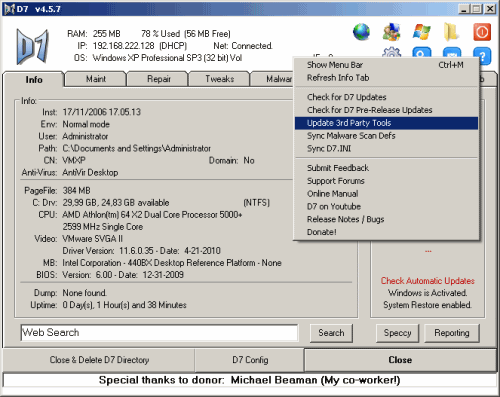Click the PageFile 384 MB value
Viewport: 500px width, 397px height.
tap(76, 191)
